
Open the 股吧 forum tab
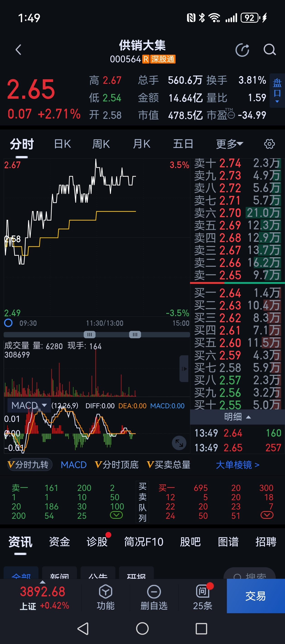pyautogui.click(x=190, y=542)
